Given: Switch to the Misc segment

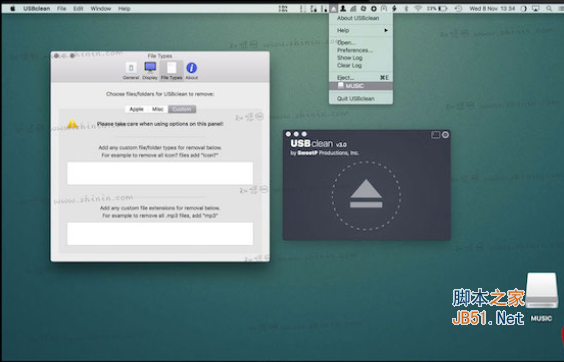Looking at the screenshot, I should (158, 109).
